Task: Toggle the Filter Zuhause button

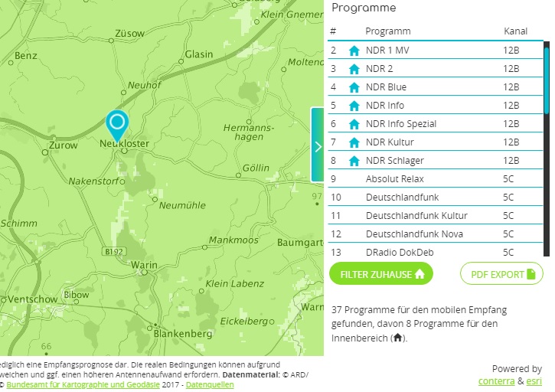Action: click(x=381, y=274)
